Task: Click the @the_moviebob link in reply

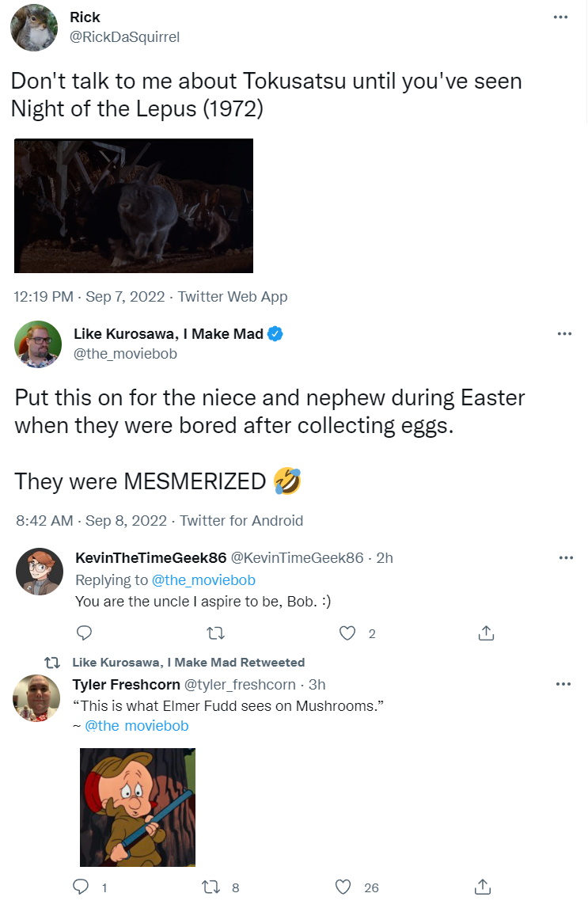Action: pyautogui.click(x=203, y=579)
